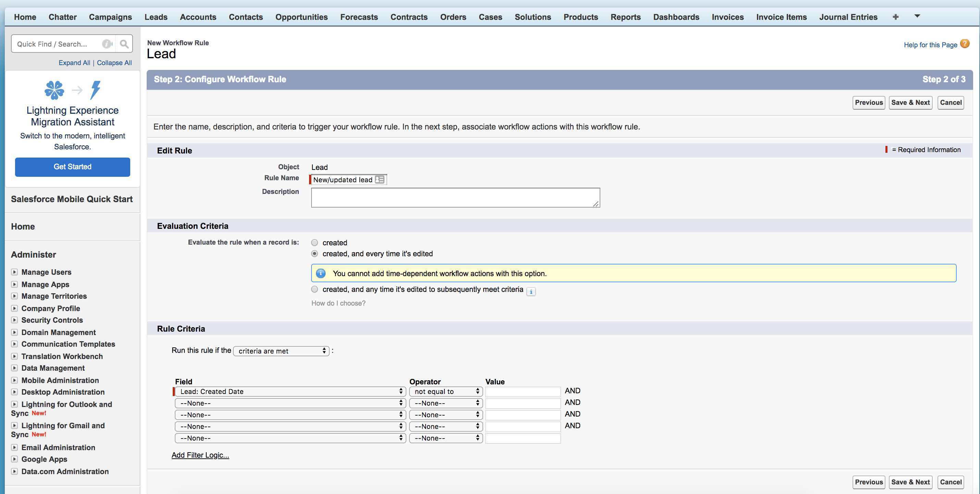Viewport: 980px width, 494px height.
Task: Click the Help for this Page question icon
Action: (964, 44)
